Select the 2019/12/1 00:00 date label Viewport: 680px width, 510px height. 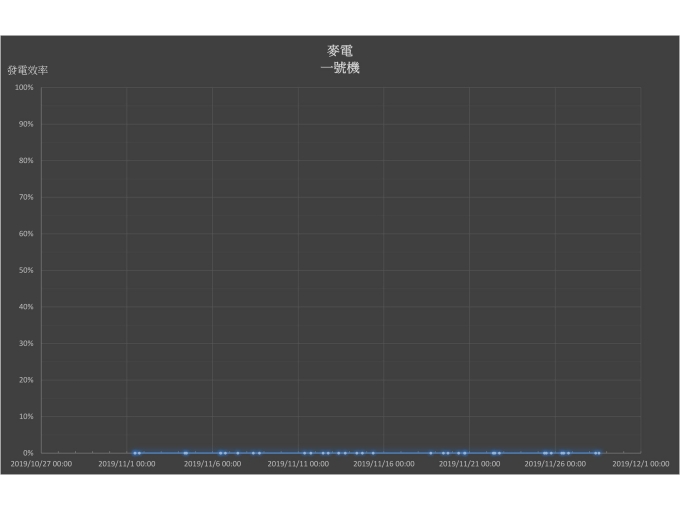tap(640, 464)
